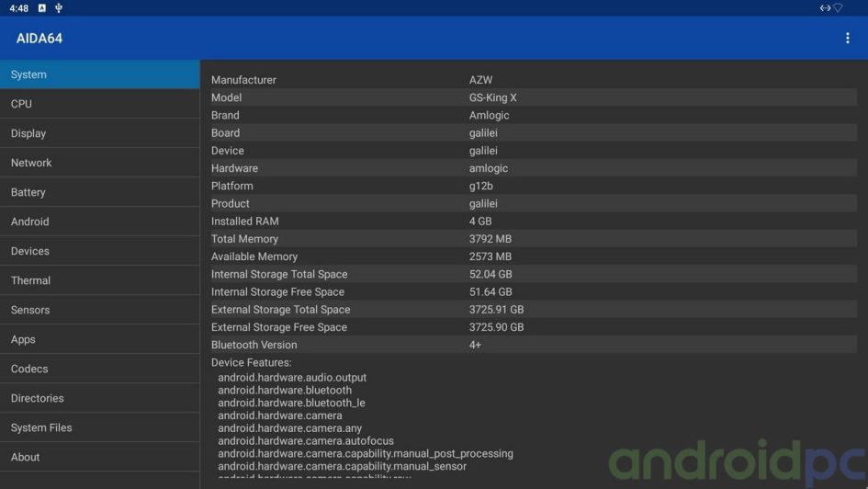This screenshot has width=868, height=489.
Task: Tap the Ethernet connection status icon
Action: 825,7
